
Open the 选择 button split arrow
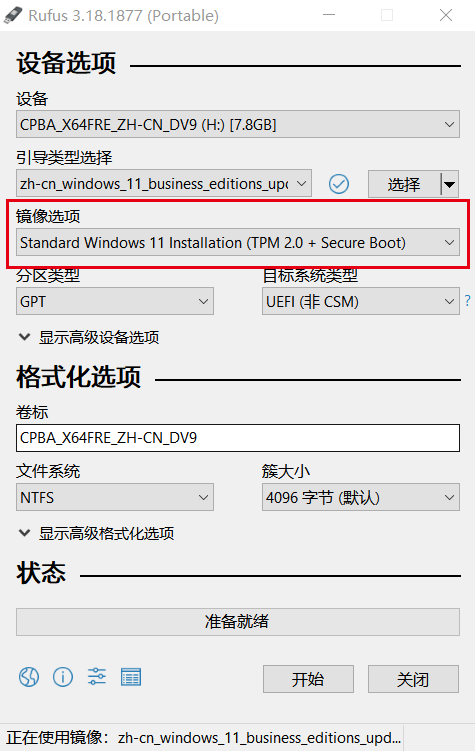pyautogui.click(x=450, y=184)
